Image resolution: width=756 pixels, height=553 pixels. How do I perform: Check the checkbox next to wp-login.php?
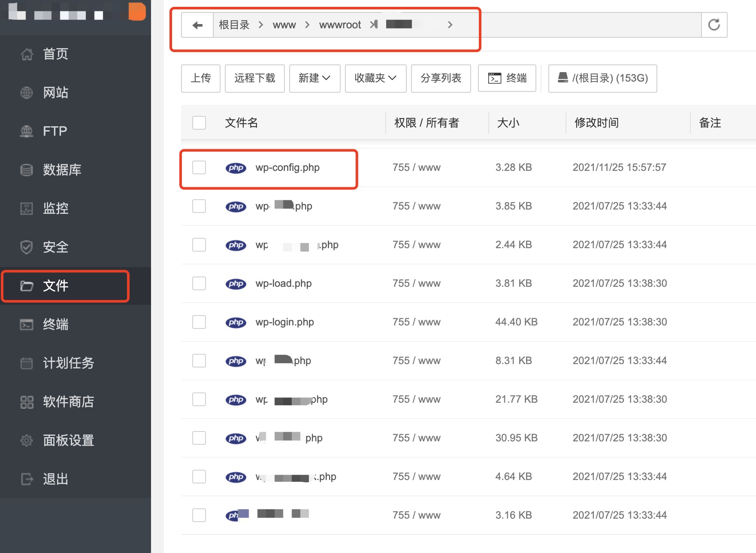click(x=199, y=322)
